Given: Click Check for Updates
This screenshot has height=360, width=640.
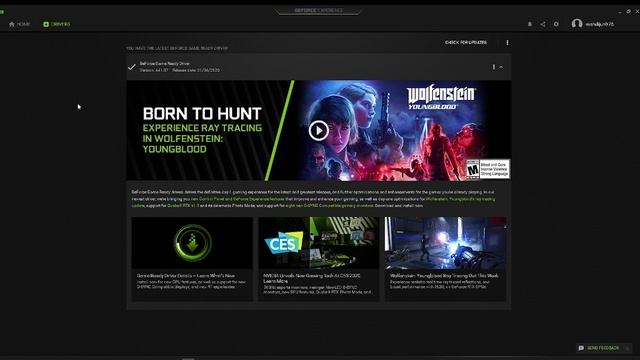Looking at the screenshot, I should pos(466,42).
